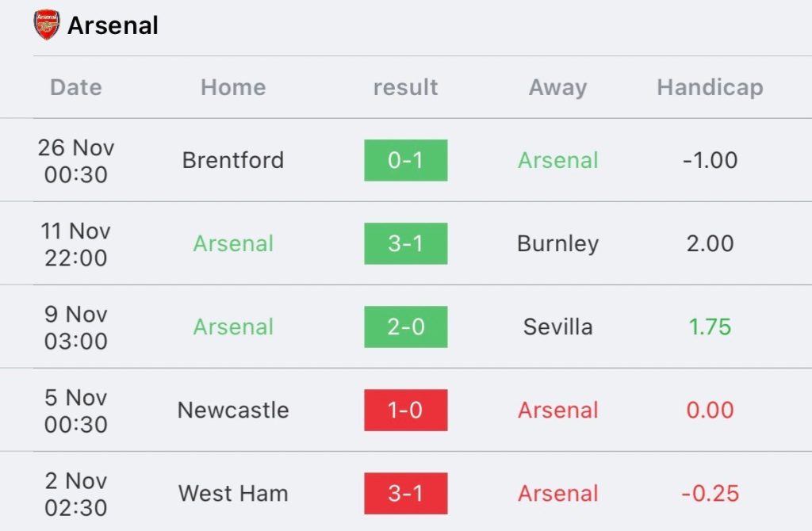Open Brentford team link
This screenshot has width=812, height=531.
[233, 160]
